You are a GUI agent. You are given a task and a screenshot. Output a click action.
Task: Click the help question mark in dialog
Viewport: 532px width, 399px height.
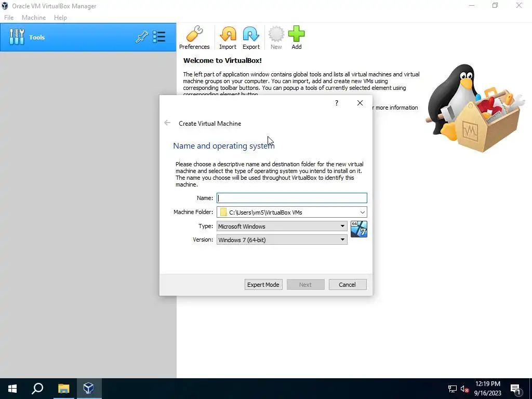click(337, 103)
